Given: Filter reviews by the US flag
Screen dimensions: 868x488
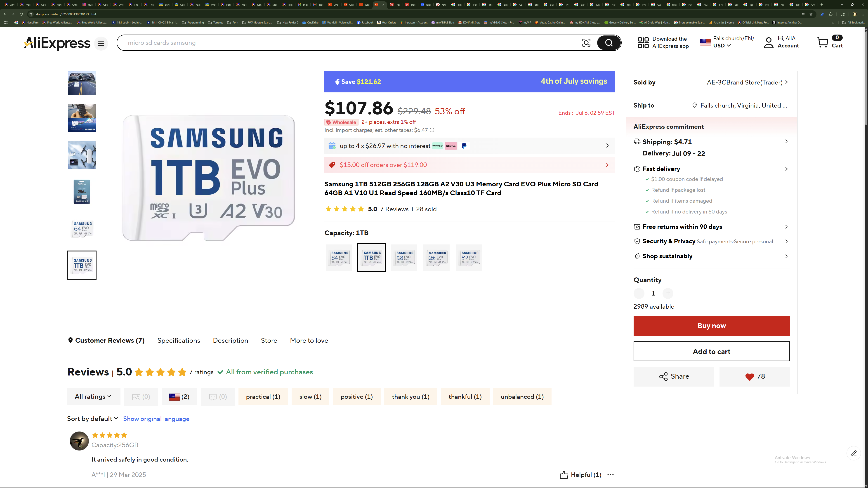Looking at the screenshot, I should click(179, 397).
